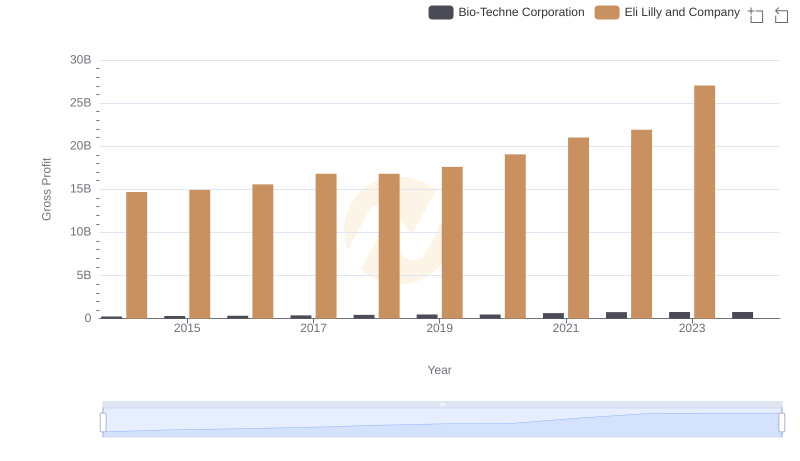Click the zoom area select icon
Screen dimensions: 800x461
756,15
